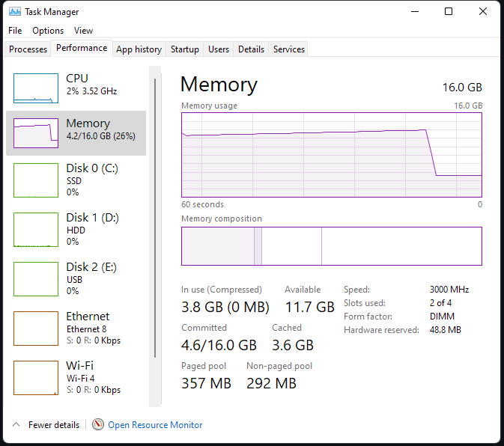Select the Memory mini graph in sidebar

click(x=36, y=133)
